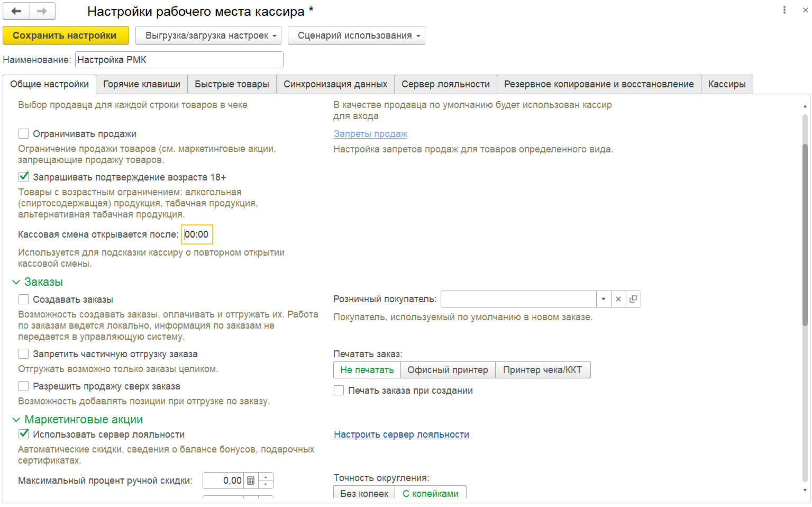Go forward with the right arrow
The width and height of the screenshot is (812, 507).
pos(42,11)
